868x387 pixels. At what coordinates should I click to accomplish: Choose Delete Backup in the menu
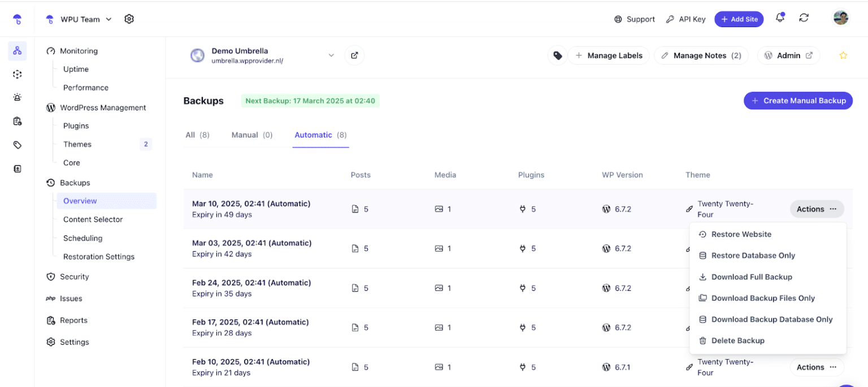pyautogui.click(x=737, y=341)
